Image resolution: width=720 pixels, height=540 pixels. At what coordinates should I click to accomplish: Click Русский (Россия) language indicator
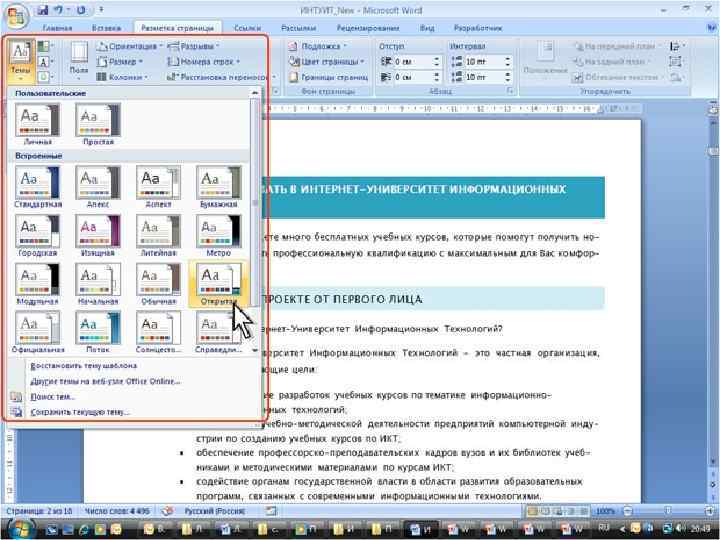215,511
